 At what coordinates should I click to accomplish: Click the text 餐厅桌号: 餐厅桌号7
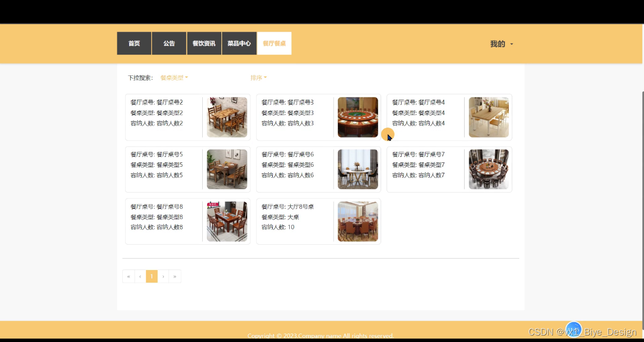(x=418, y=154)
